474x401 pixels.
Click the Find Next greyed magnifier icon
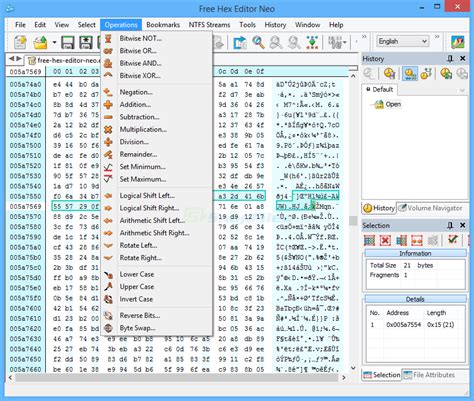[294, 43]
